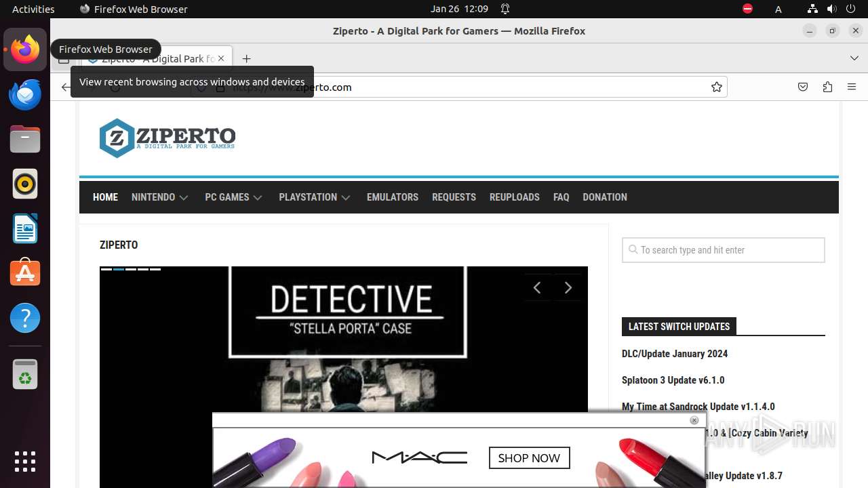The height and width of the screenshot is (488, 868).
Task: Open Rhythmbox music player
Action: 25,184
